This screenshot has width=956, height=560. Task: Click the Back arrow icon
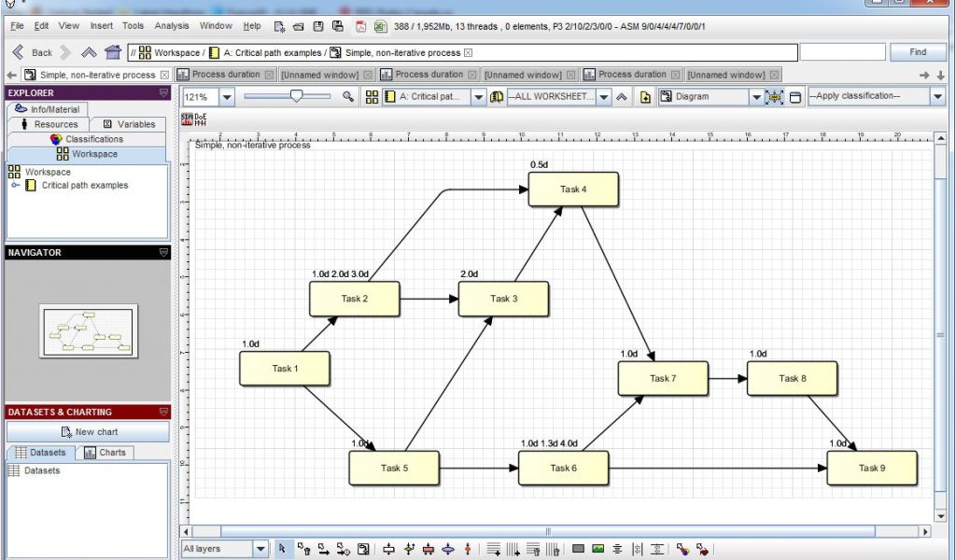18,52
